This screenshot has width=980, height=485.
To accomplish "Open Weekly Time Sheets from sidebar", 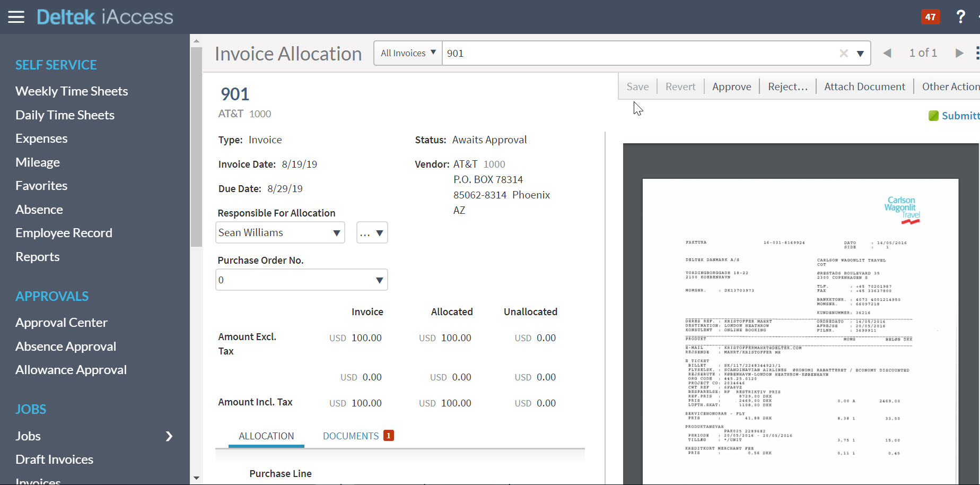I will point(72,91).
